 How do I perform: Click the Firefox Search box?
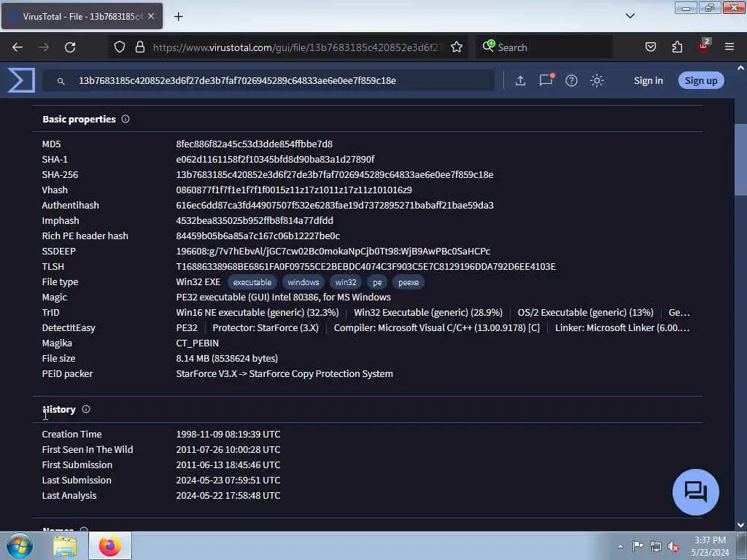(x=544, y=47)
